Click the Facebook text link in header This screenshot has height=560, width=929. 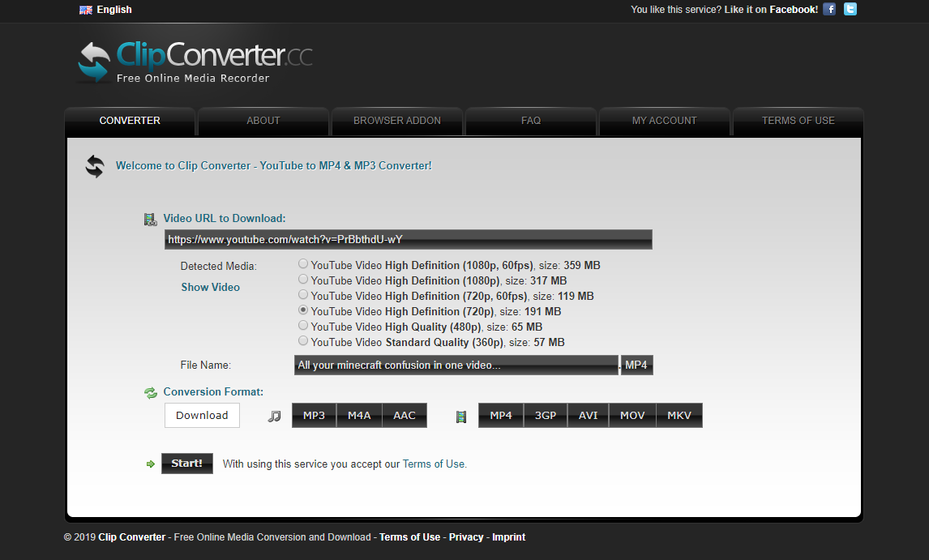click(794, 10)
